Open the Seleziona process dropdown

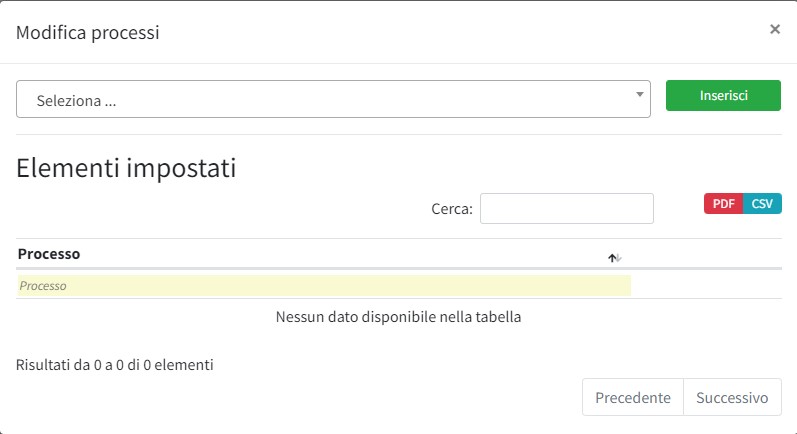(333, 100)
